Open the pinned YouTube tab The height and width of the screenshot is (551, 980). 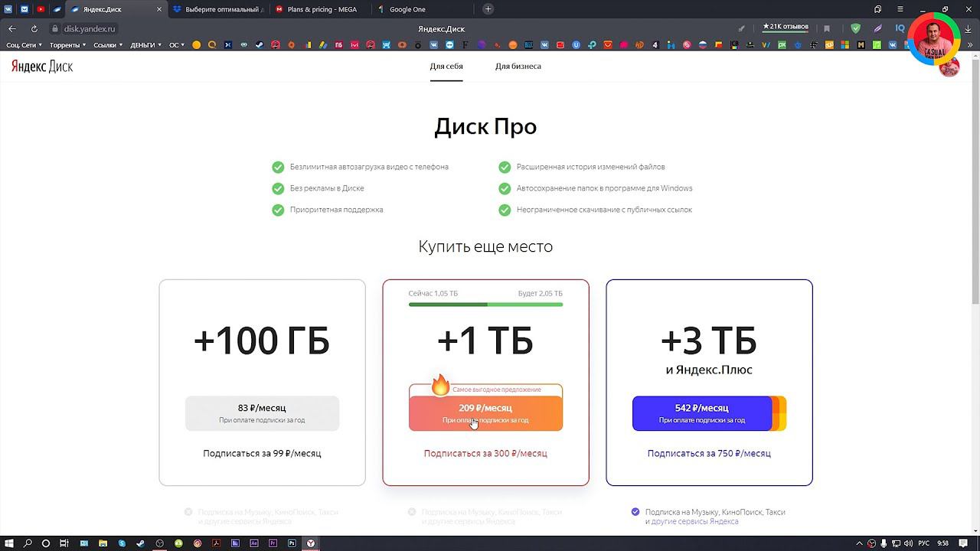coord(41,9)
